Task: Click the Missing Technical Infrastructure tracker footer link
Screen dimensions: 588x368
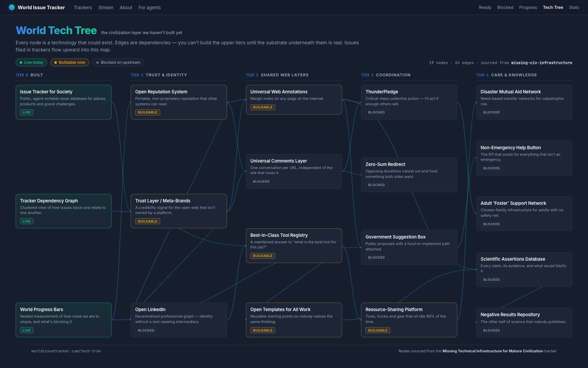Action: (x=493, y=351)
